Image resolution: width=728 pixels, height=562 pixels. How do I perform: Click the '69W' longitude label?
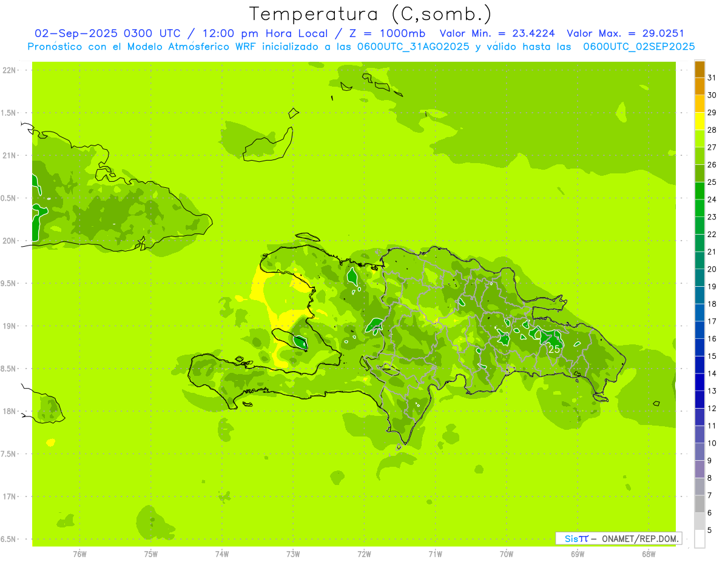[577, 554]
